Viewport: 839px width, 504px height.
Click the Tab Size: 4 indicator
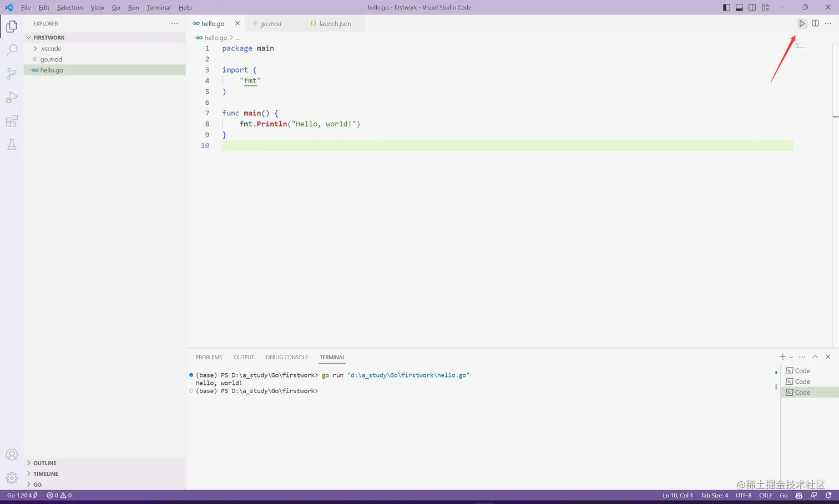[714, 495]
